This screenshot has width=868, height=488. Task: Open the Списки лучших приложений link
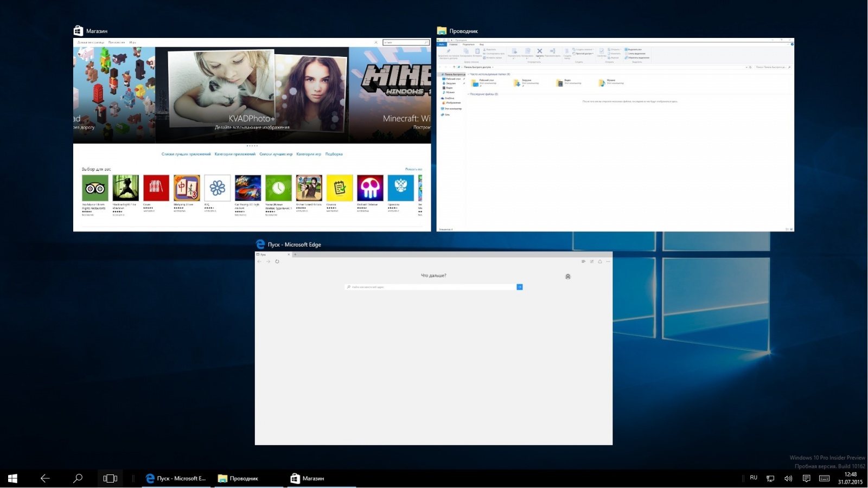186,154
